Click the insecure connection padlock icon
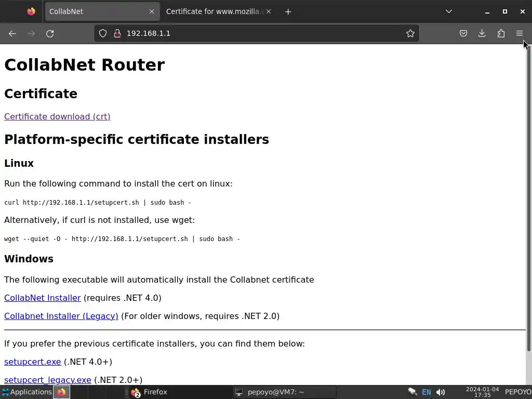Image resolution: width=532 pixels, height=399 pixels. tap(117, 33)
